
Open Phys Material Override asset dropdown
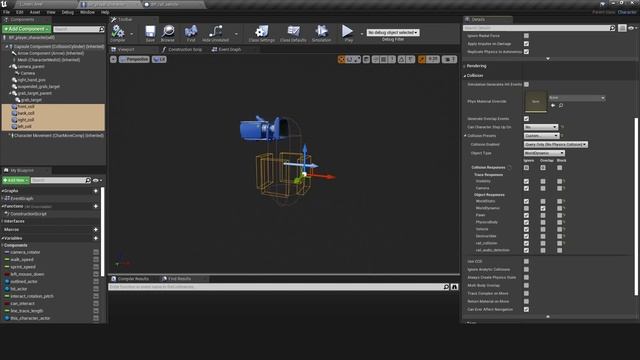point(577,98)
